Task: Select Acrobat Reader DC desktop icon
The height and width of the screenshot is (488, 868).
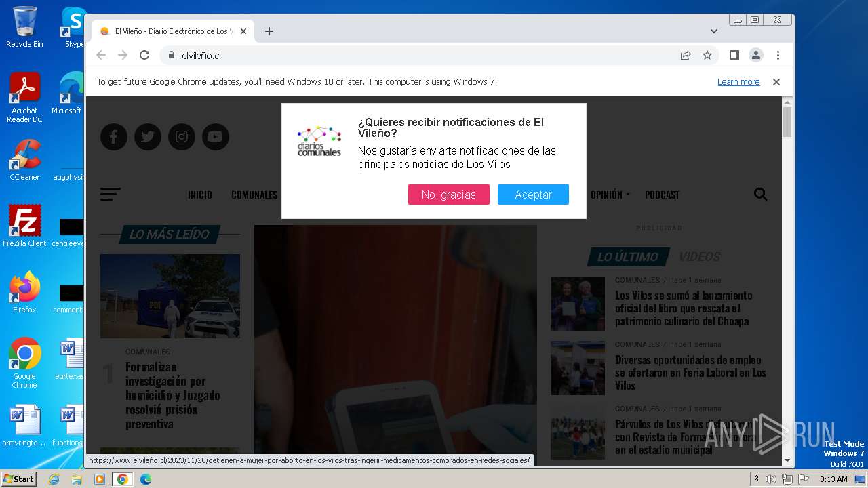Action: [24, 98]
